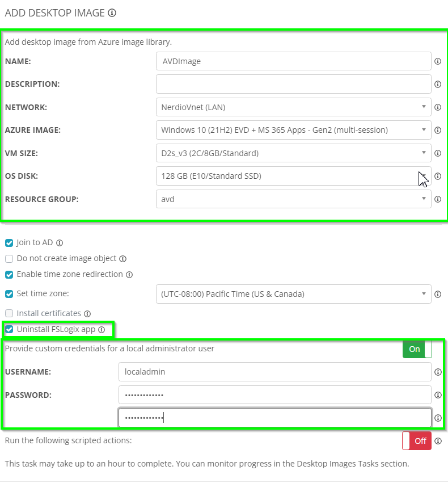Click info icon beside Uninstall FSLogix app
Screen dimensions: 448x483
tap(102, 330)
